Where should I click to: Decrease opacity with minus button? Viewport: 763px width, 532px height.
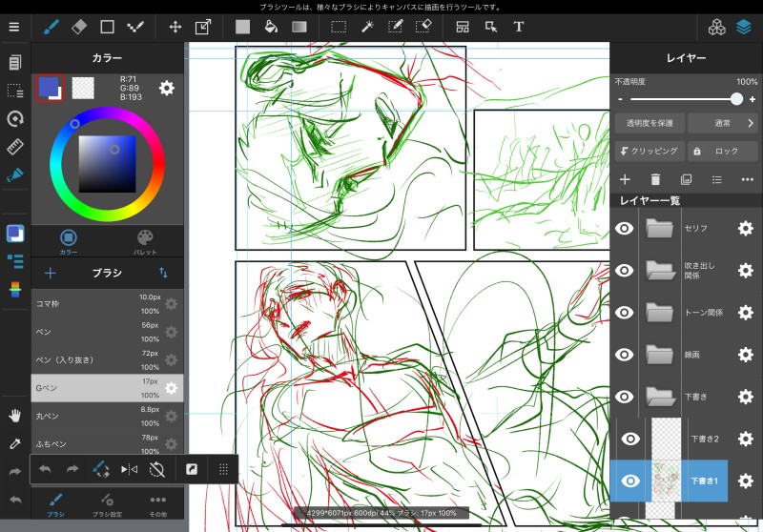(621, 99)
